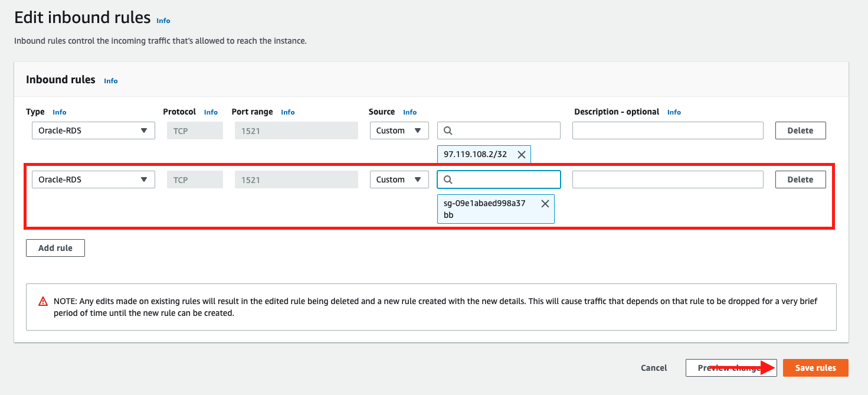The image size is (868, 395).
Task: Click first rule port range 1521 field
Action: 296,130
